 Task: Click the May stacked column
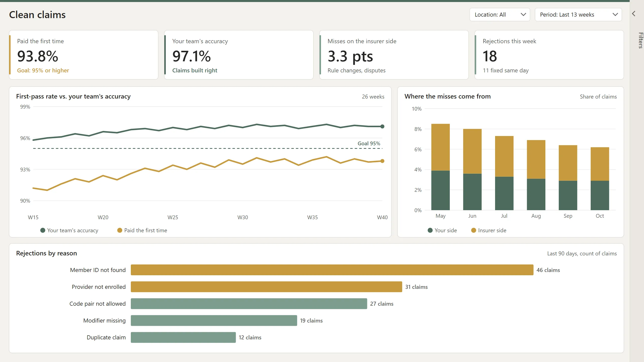click(x=440, y=167)
